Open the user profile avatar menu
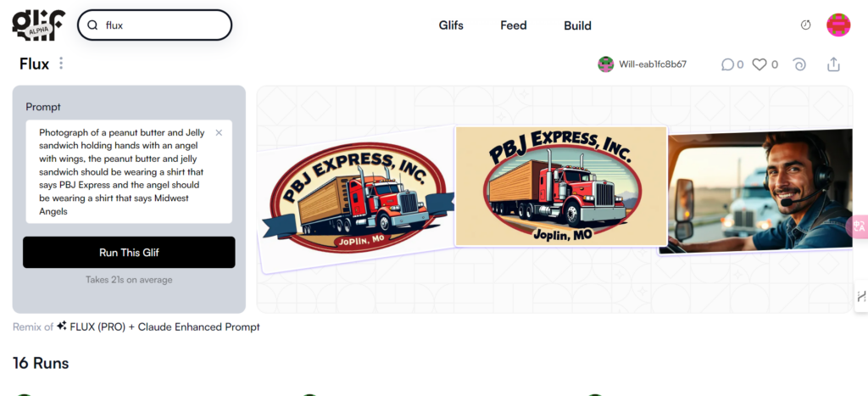Image resolution: width=868 pixels, height=396 pixels. click(838, 25)
